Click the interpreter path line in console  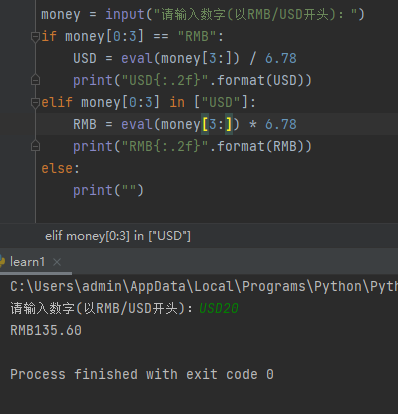[x=204, y=286]
